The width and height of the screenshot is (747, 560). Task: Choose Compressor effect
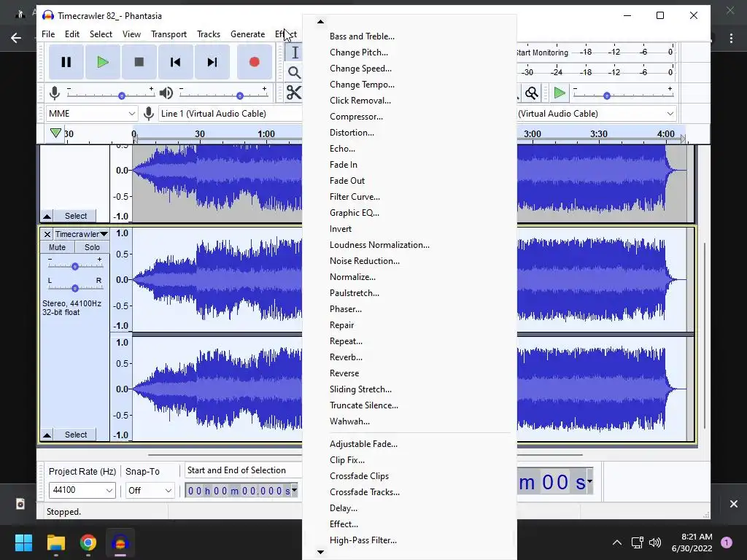pyautogui.click(x=409, y=117)
